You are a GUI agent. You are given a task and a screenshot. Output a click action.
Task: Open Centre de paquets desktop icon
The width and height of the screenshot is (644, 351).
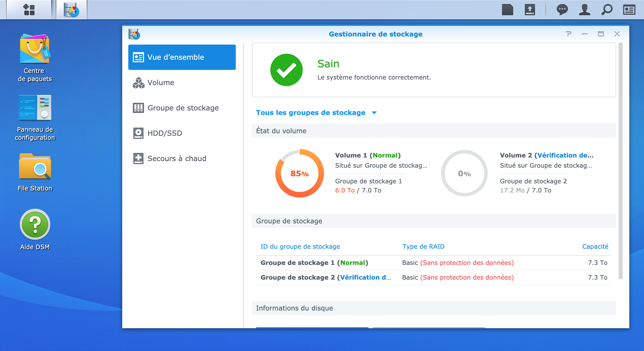tap(35, 49)
